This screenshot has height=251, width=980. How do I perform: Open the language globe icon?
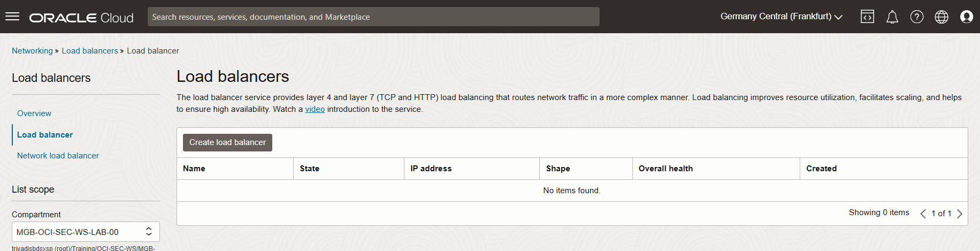(941, 17)
